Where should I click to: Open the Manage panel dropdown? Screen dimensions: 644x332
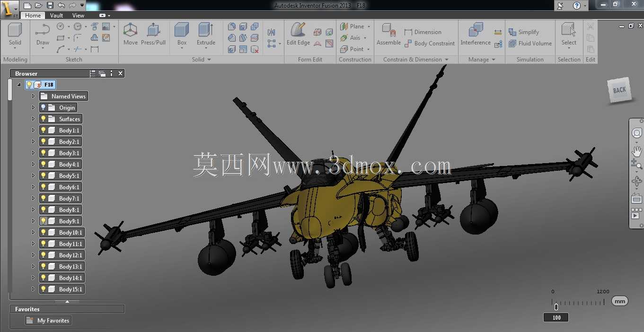(494, 60)
